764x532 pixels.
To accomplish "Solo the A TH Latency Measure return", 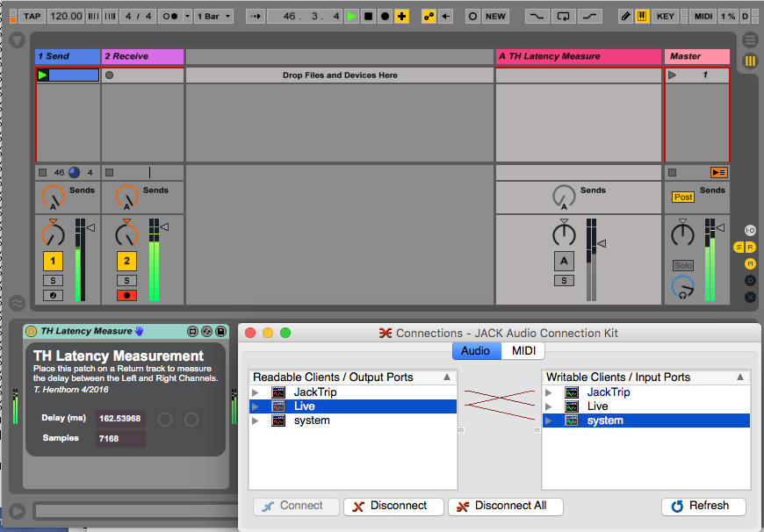I will (x=564, y=281).
